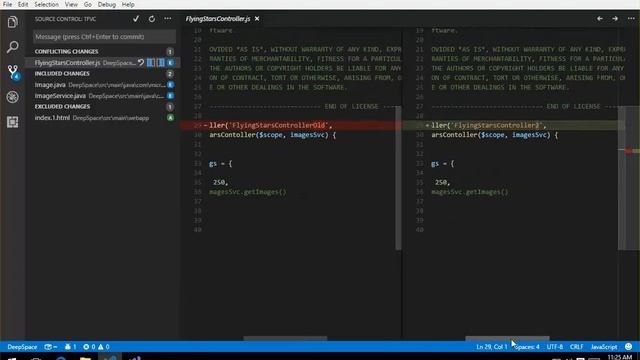This screenshot has width=640, height=360.
Task: Open the Selection menu
Action: (x=46, y=4)
